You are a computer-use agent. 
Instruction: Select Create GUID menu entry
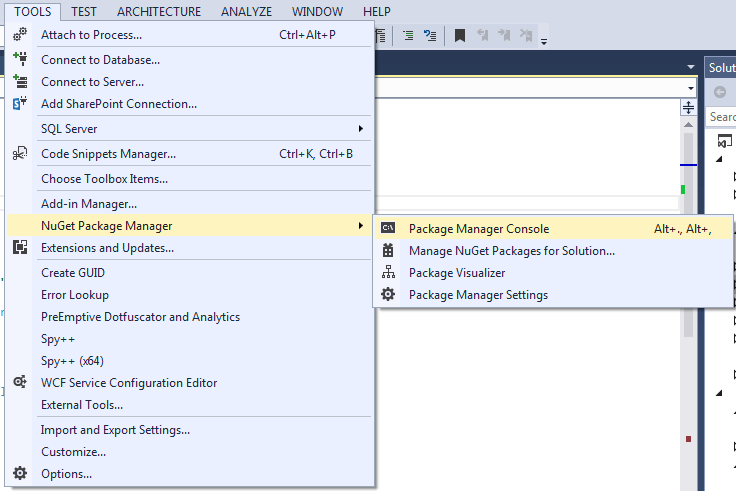point(190,273)
